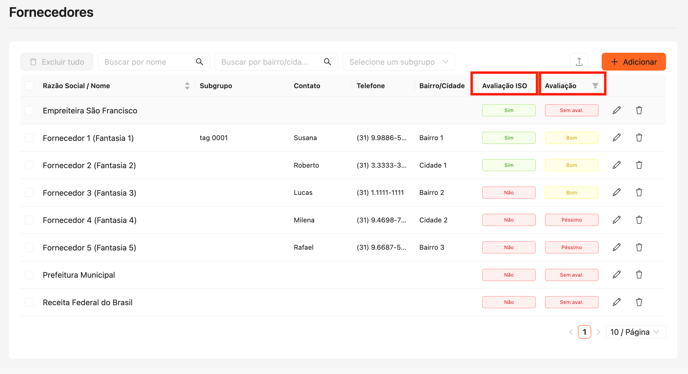688x374 pixels.
Task: Delete Fornecedor 3 using trash icon
Action: (639, 193)
